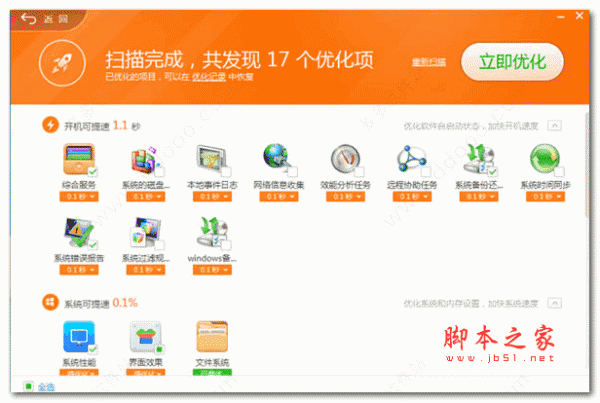Tick the windows备... checkbox
600x403 pixels.
click(x=226, y=245)
